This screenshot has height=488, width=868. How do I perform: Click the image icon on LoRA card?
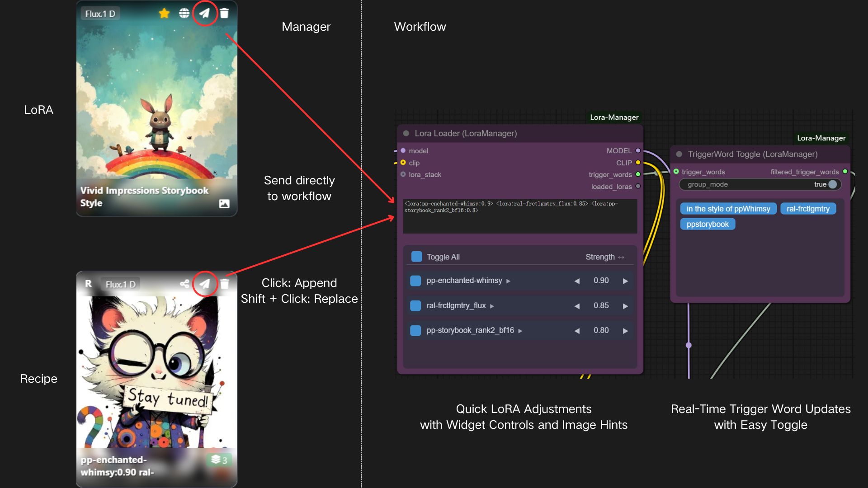click(x=224, y=204)
